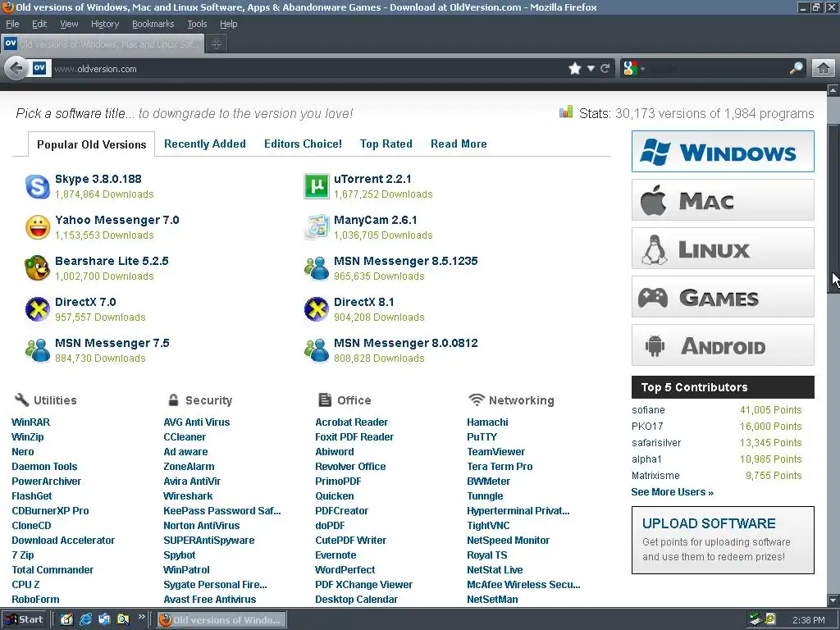
Task: Click the first quick launch notepad icon
Action: point(66,619)
